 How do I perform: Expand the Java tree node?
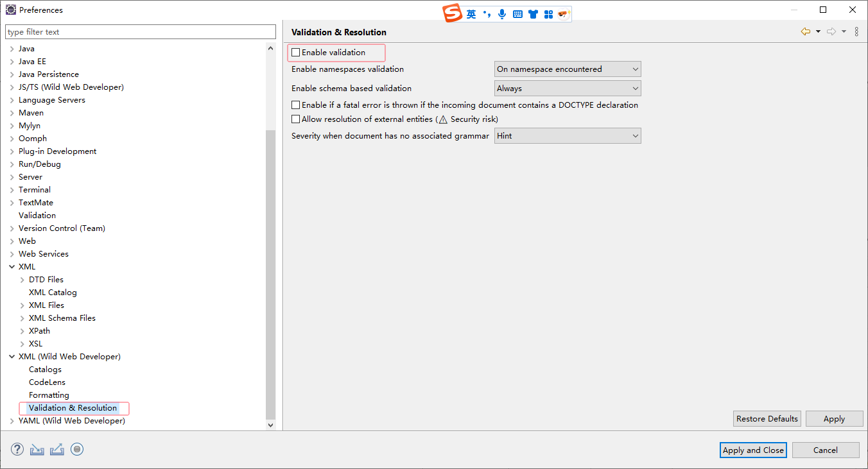[12, 49]
